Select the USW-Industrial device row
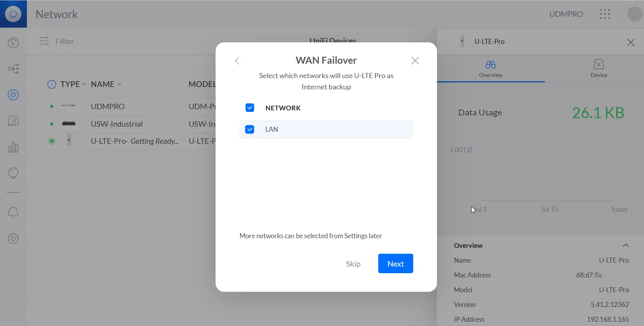 117,124
